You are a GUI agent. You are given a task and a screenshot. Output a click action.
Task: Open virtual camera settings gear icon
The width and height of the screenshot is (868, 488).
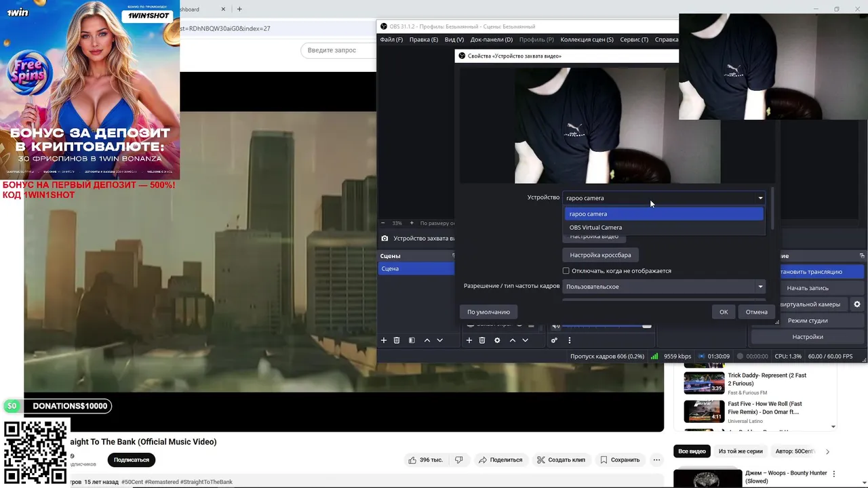pos(857,304)
